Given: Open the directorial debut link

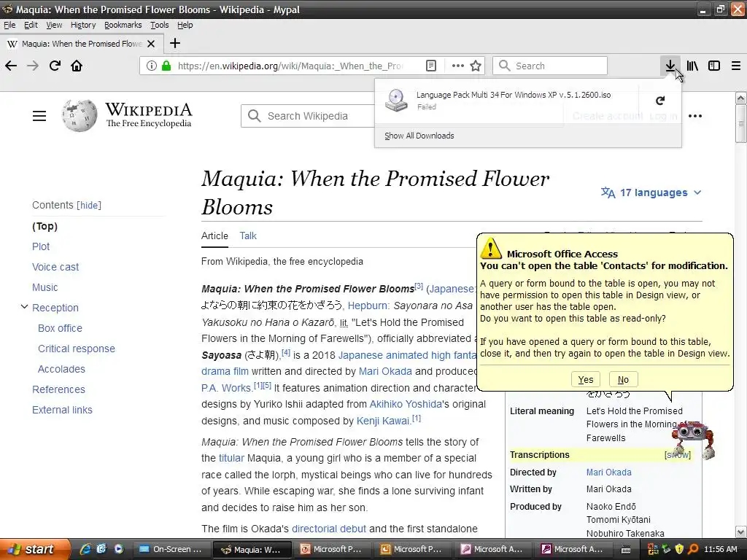Looking at the screenshot, I should (329, 529).
